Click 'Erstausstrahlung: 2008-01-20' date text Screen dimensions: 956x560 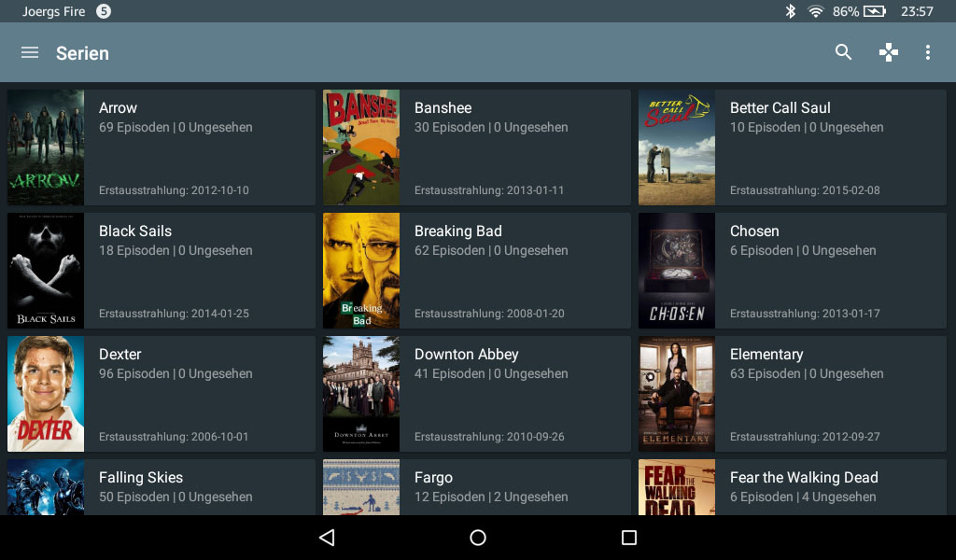click(x=489, y=314)
